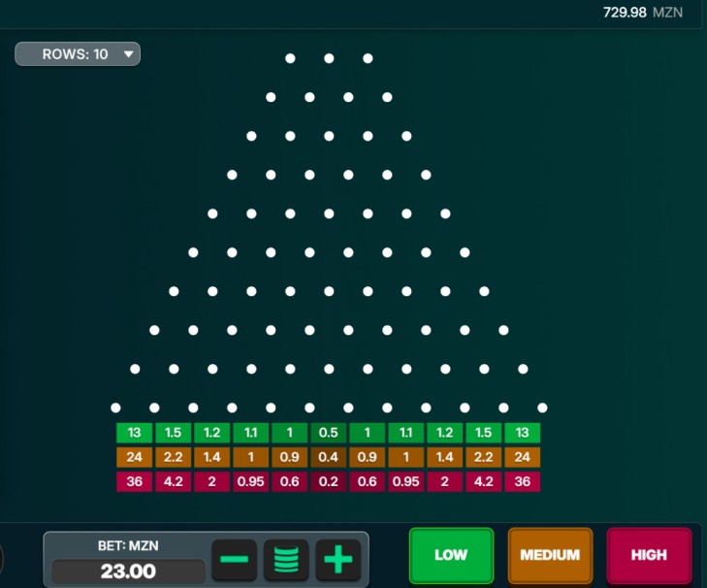Increase bet with the plus icon

click(338, 560)
